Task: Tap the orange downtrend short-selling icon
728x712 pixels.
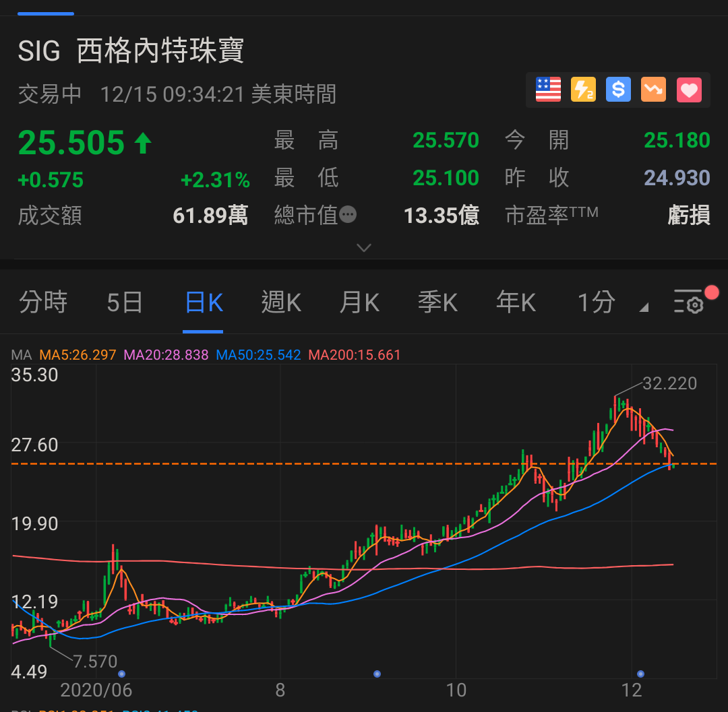Action: (x=654, y=89)
